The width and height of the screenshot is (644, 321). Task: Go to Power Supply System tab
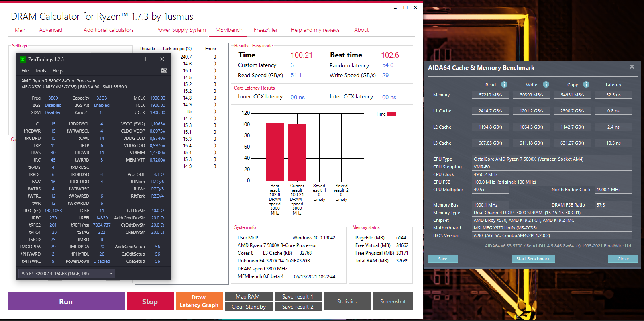pos(181,30)
